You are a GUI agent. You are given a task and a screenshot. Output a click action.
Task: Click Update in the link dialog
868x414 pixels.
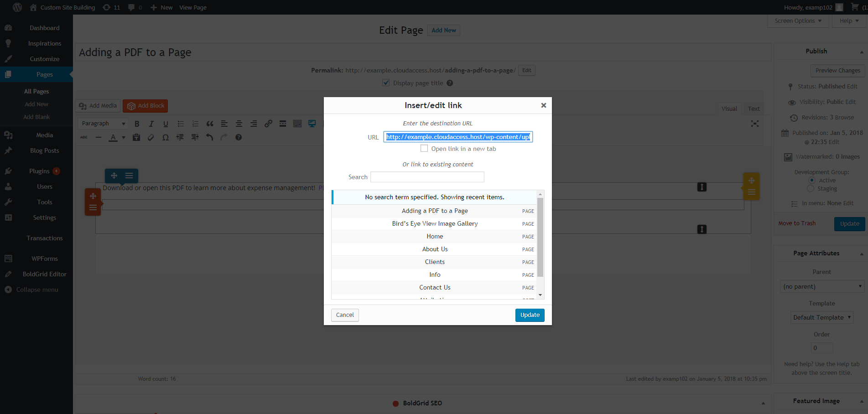click(530, 315)
